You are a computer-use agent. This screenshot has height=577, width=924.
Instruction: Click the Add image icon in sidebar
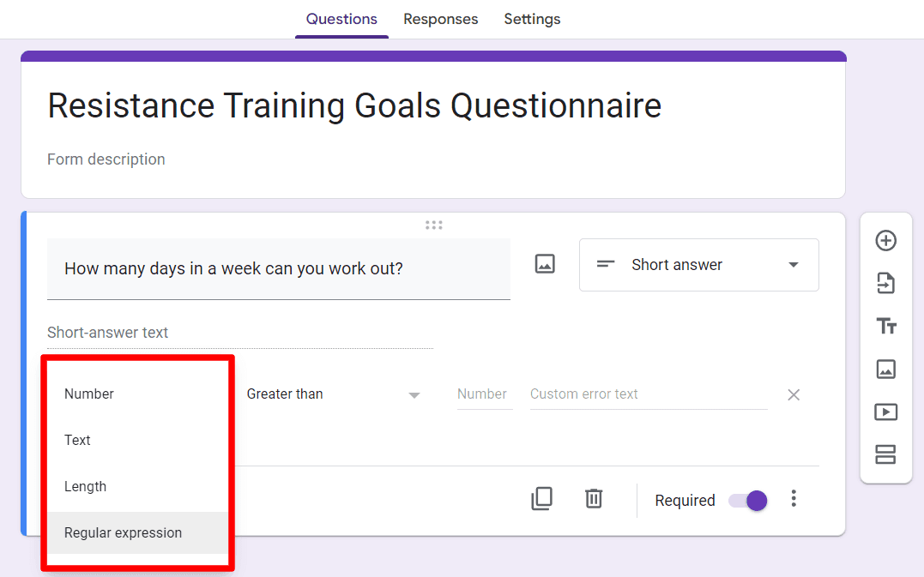[885, 370]
